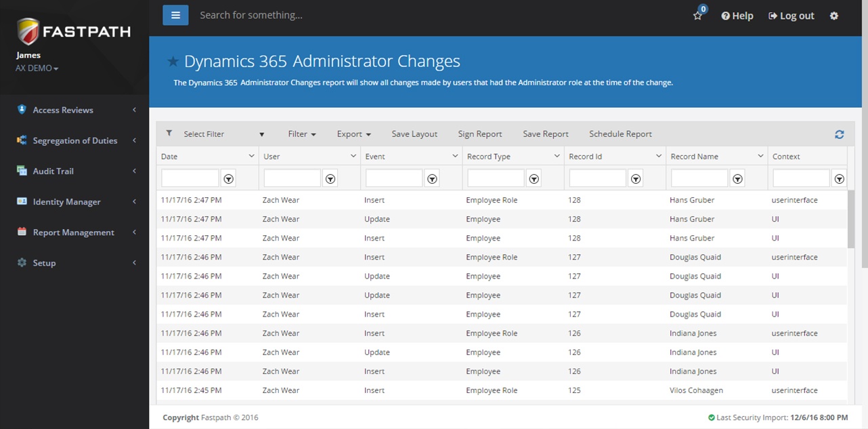Screen dimensions: 868x429
Task: Click the 11/17/16 2:45 PM date cell
Action: [191, 390]
